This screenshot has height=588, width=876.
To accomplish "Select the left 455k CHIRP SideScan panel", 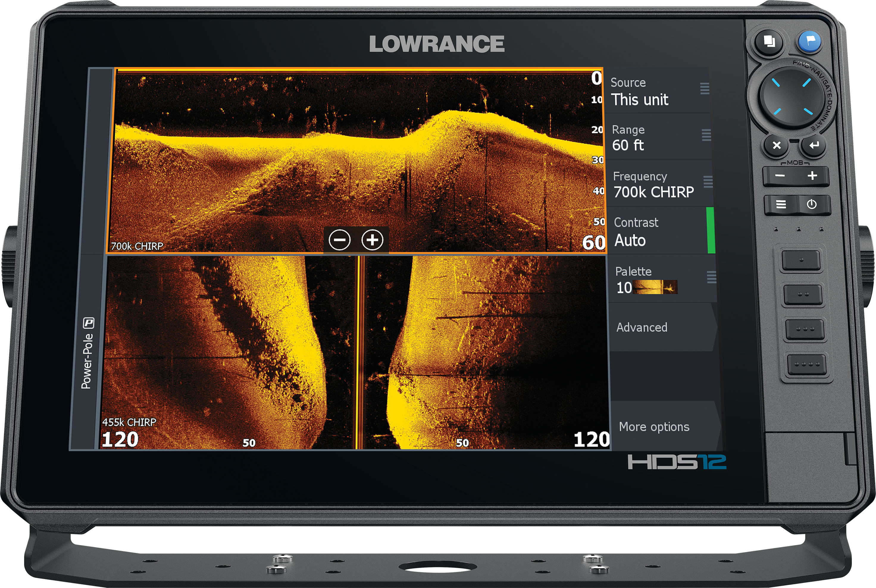I will pyautogui.click(x=228, y=352).
